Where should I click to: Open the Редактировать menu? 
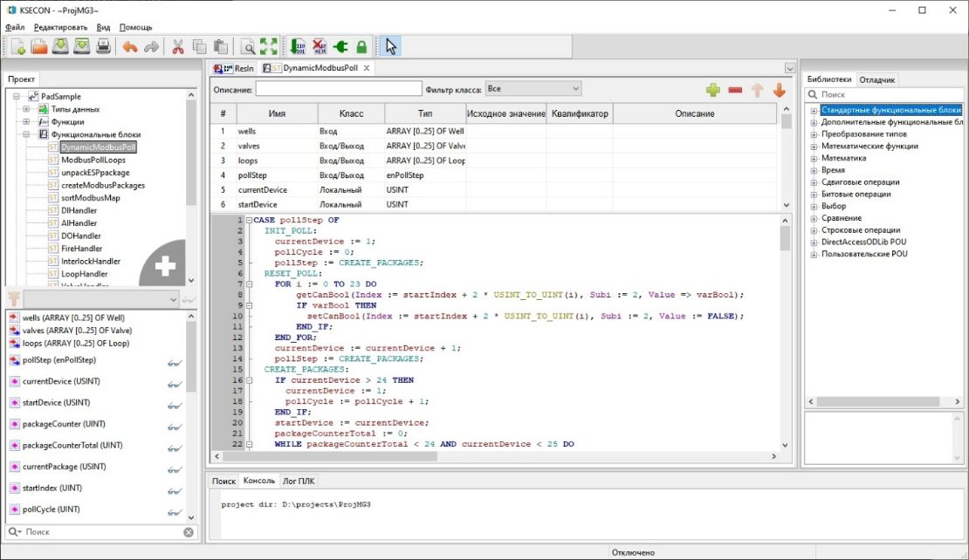point(60,27)
